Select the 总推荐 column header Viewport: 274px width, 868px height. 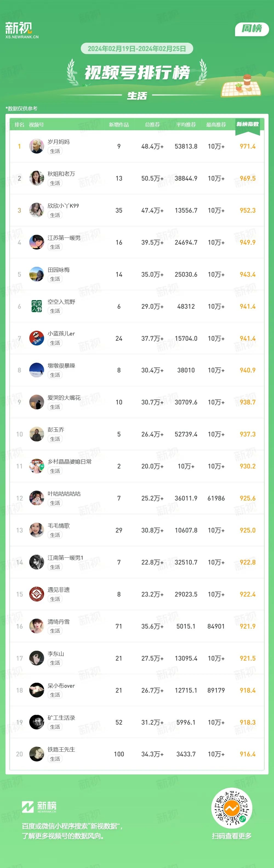click(x=152, y=125)
